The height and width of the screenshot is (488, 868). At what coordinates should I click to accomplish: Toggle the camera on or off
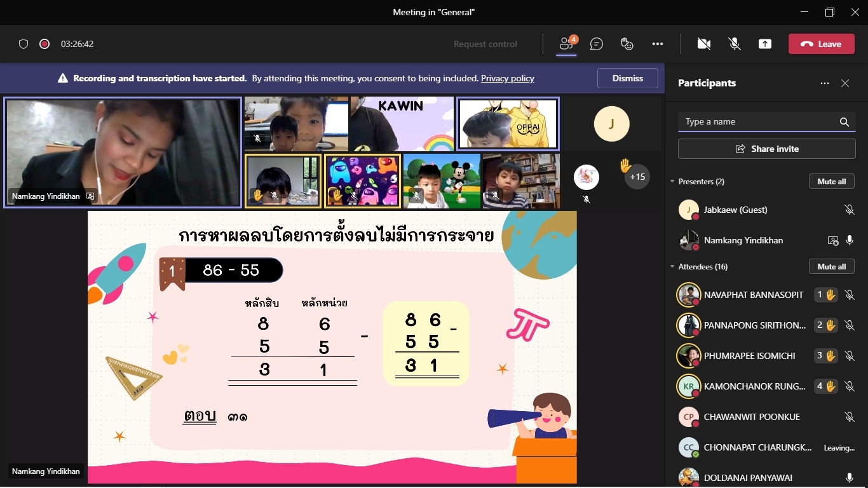click(x=703, y=44)
